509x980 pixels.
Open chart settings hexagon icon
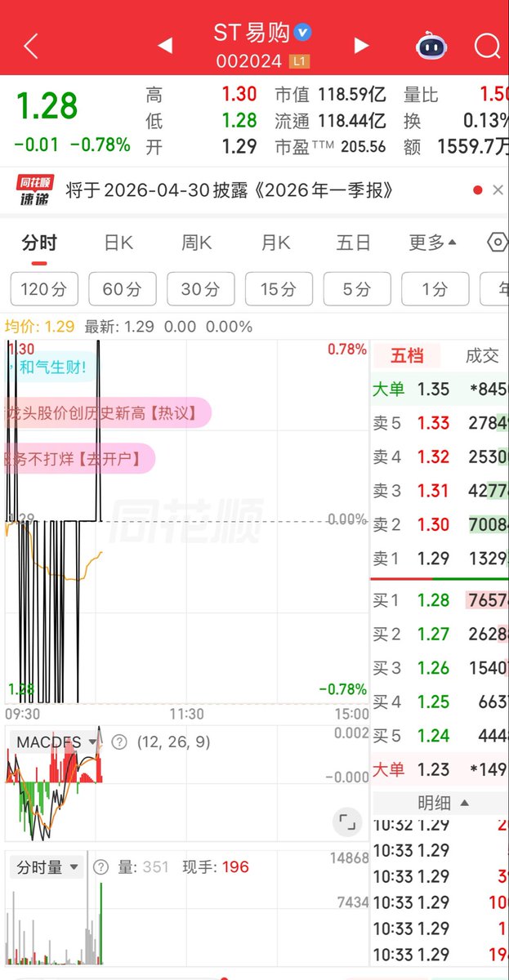(497, 243)
